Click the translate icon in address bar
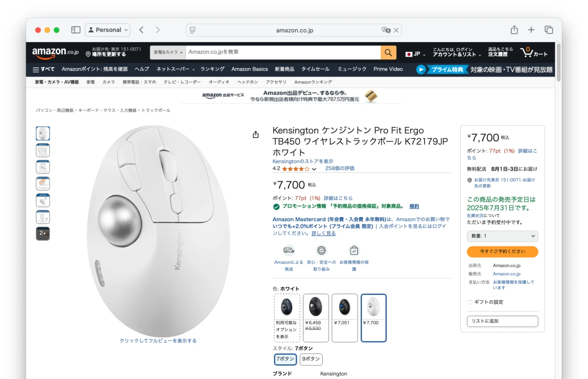The height and width of the screenshot is (379, 588). [386, 30]
